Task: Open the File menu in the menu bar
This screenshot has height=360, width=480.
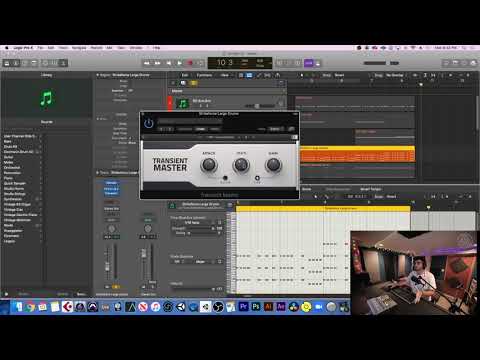Action: pos(40,48)
